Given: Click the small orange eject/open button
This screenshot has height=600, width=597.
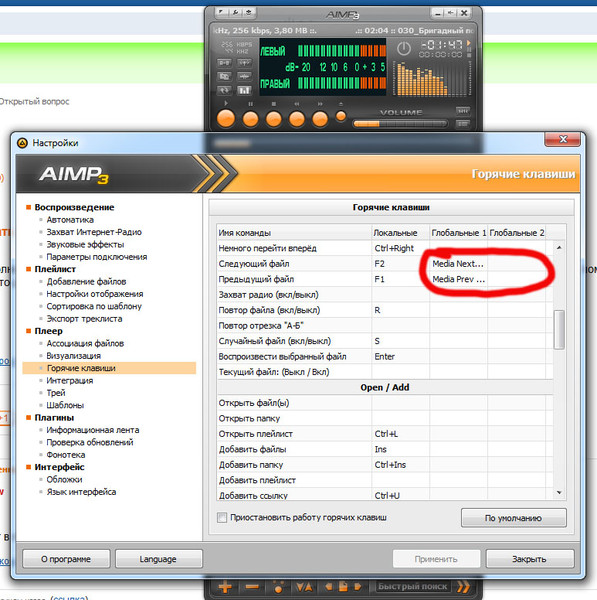Looking at the screenshot, I should [341, 116].
